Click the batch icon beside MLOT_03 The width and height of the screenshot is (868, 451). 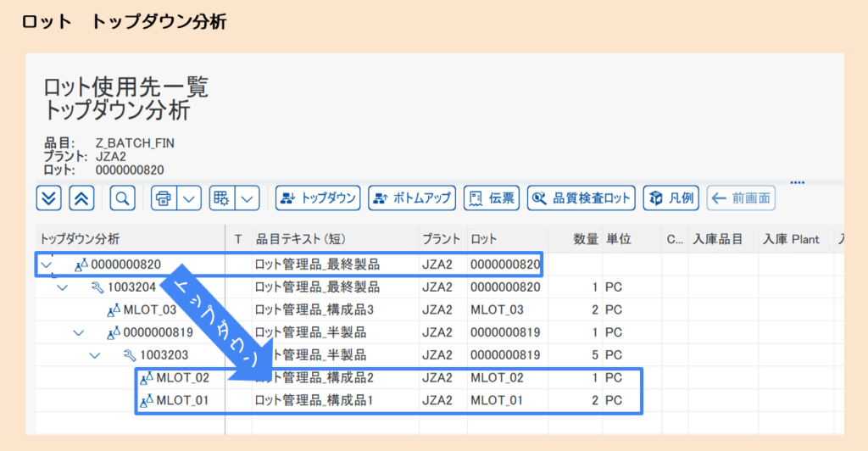coord(114,309)
